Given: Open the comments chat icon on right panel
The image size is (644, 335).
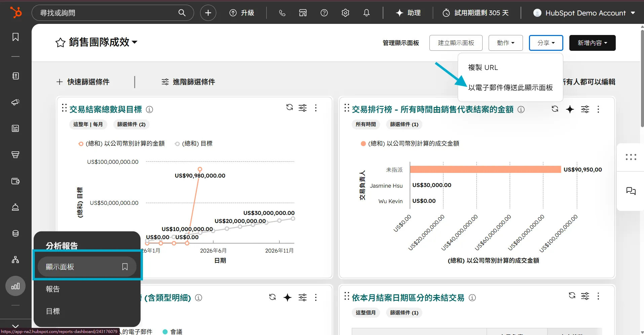Looking at the screenshot, I should click(631, 191).
